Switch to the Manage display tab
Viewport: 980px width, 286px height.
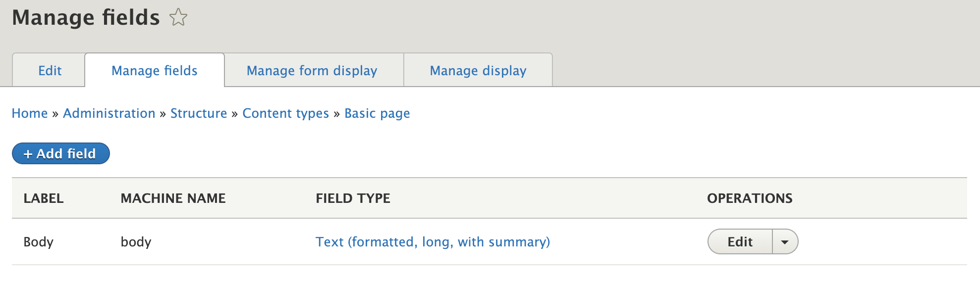click(x=478, y=70)
